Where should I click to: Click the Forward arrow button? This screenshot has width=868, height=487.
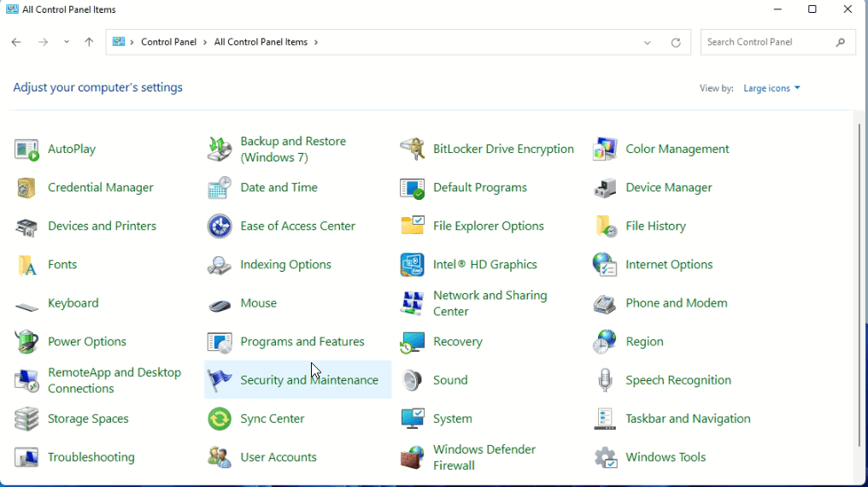(x=43, y=42)
